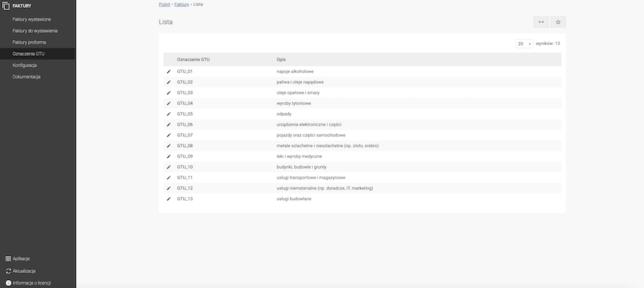This screenshot has height=288, width=644.
Task: Click the Faktury breadcrumb link
Action: (182, 4)
